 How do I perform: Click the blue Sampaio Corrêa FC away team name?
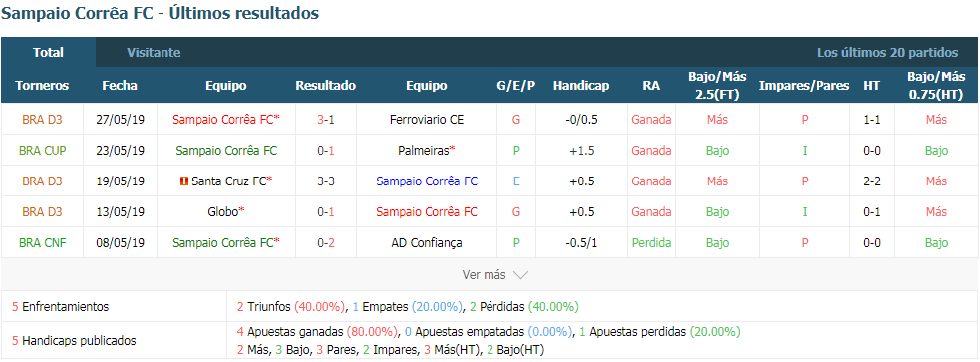427,181
